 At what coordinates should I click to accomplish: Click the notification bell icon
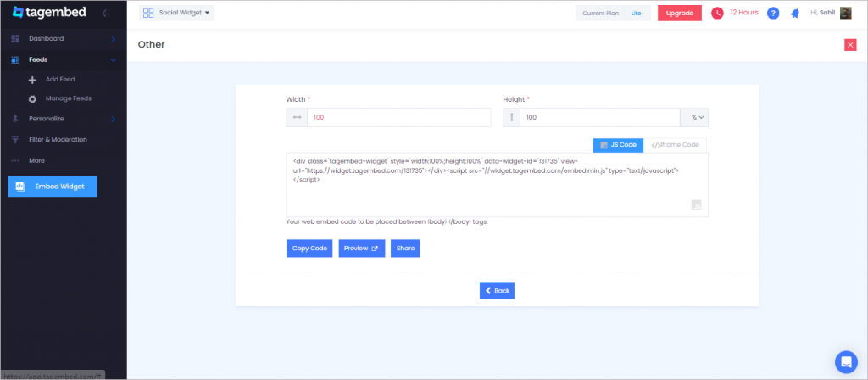[795, 14]
